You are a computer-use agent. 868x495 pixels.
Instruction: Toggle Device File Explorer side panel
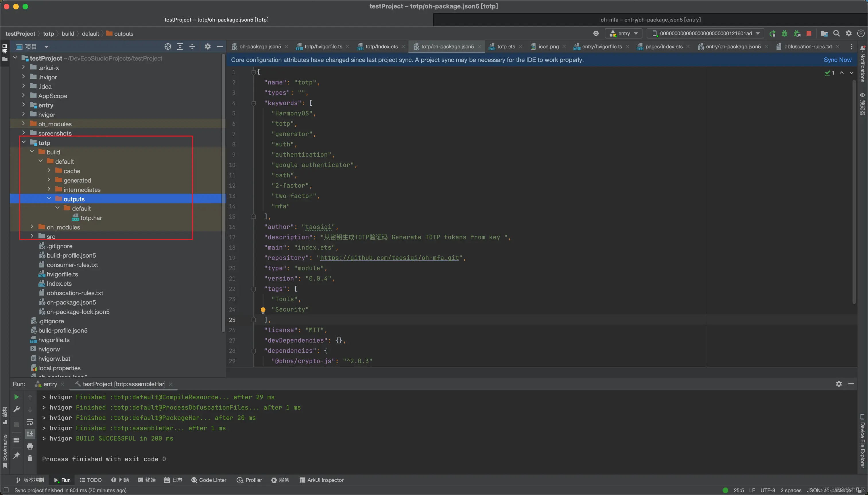coord(863,441)
